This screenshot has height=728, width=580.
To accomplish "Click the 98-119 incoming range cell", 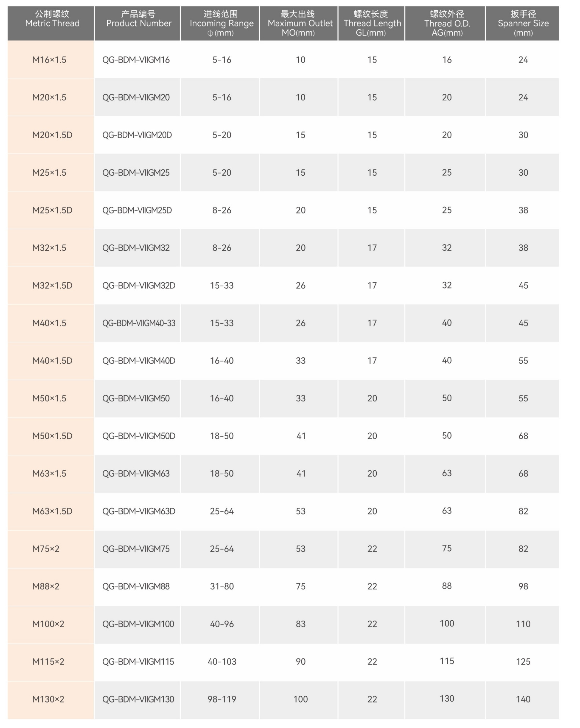I will 222,699.
